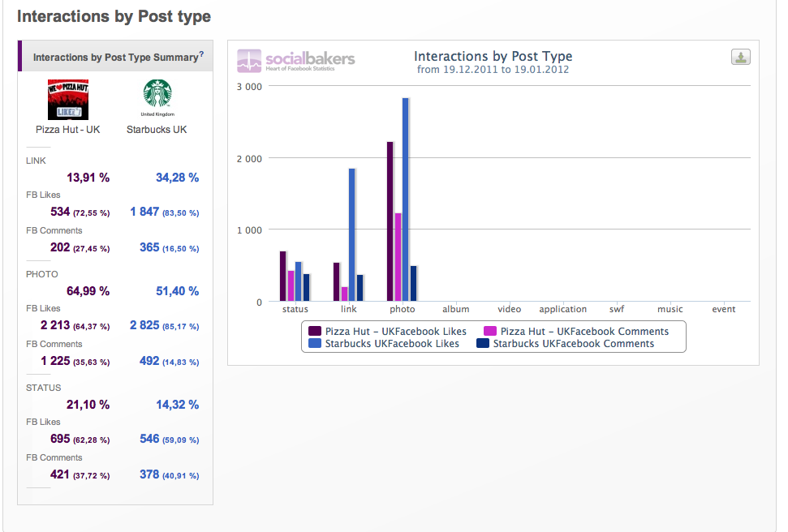Click the value 2 825 photo likes
This screenshot has width=788, height=532.
coord(144,325)
